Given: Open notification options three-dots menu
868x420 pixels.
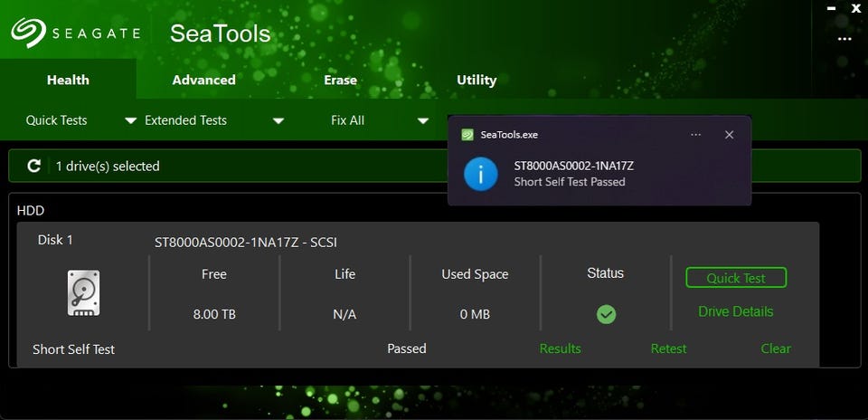Looking at the screenshot, I should click(x=696, y=135).
